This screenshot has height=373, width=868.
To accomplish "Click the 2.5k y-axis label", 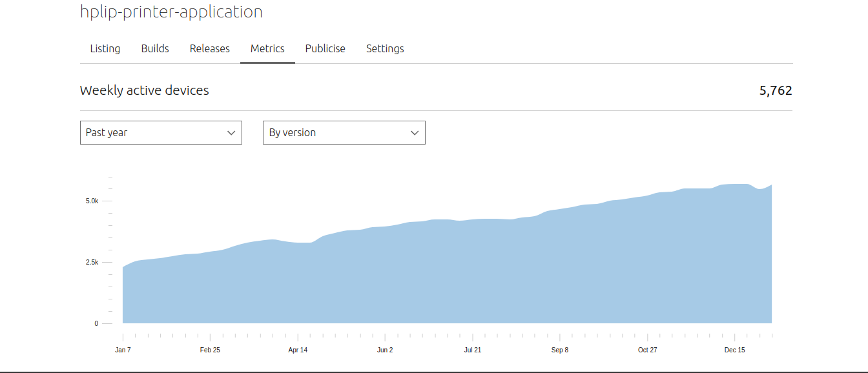I will [x=92, y=262].
